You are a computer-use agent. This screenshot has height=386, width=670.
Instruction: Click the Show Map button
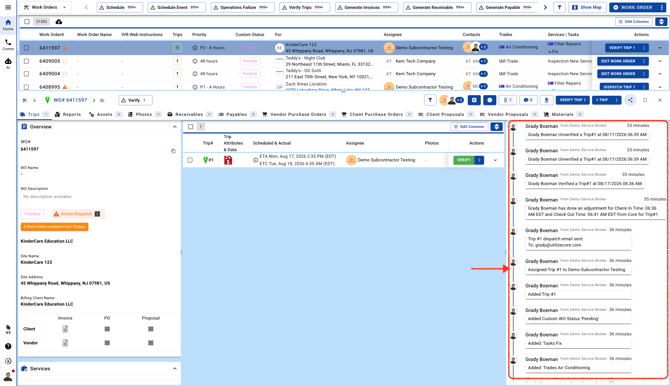[587, 7]
